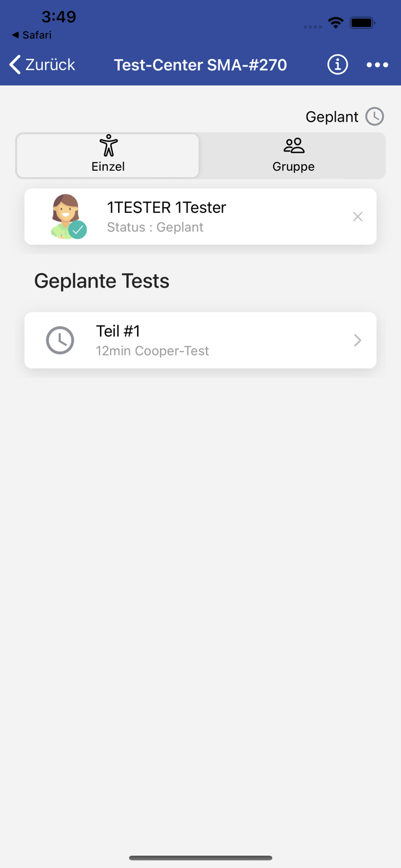Image resolution: width=401 pixels, height=868 pixels.
Task: Tap the two-person Gruppe icon
Action: click(x=294, y=145)
